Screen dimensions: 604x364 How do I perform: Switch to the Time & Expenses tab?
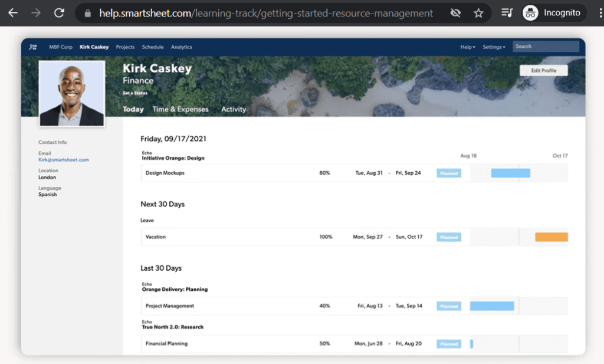click(179, 109)
